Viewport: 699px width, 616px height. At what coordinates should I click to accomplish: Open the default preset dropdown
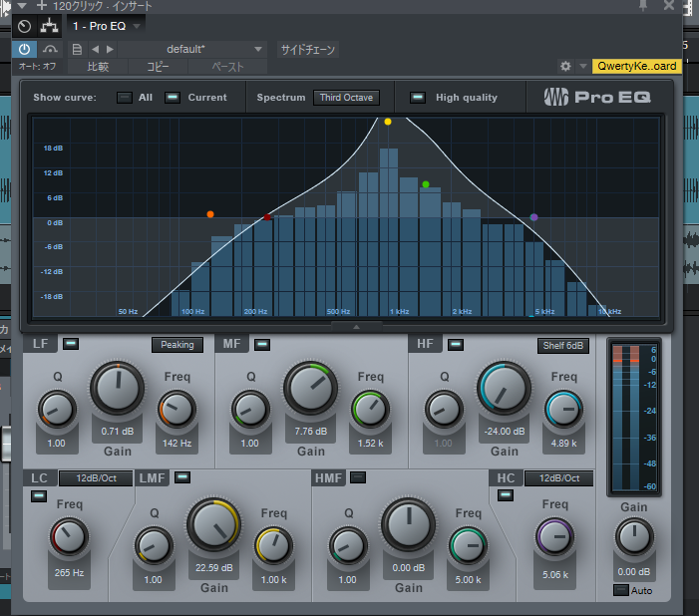(x=192, y=49)
